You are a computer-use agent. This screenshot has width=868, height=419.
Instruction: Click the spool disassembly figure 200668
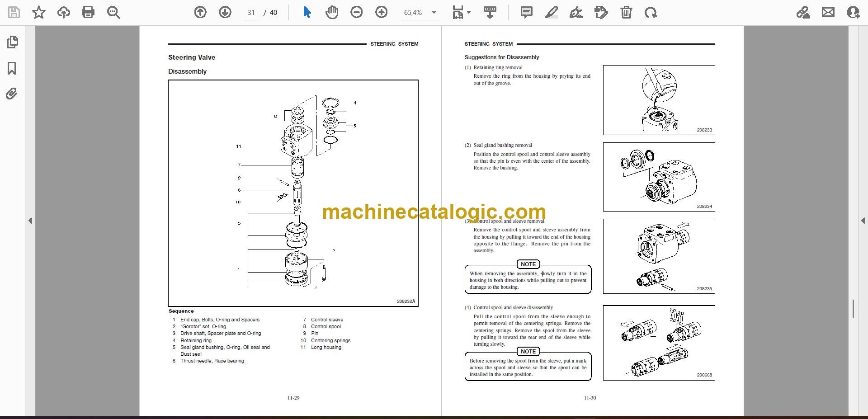pyautogui.click(x=659, y=343)
